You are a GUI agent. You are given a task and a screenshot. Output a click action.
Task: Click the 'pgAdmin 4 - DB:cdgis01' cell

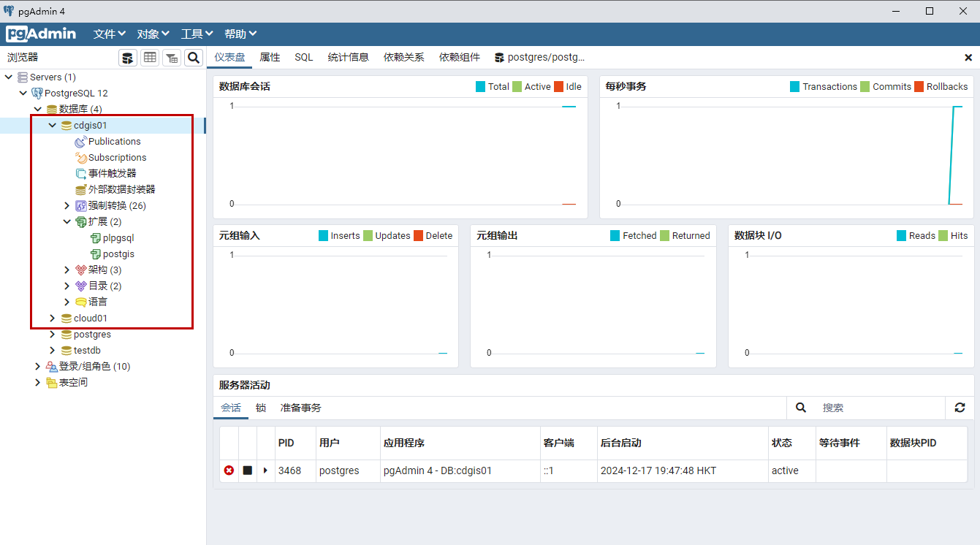click(x=459, y=470)
